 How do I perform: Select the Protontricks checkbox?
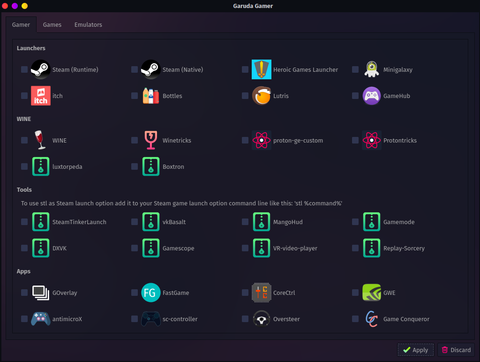355,140
